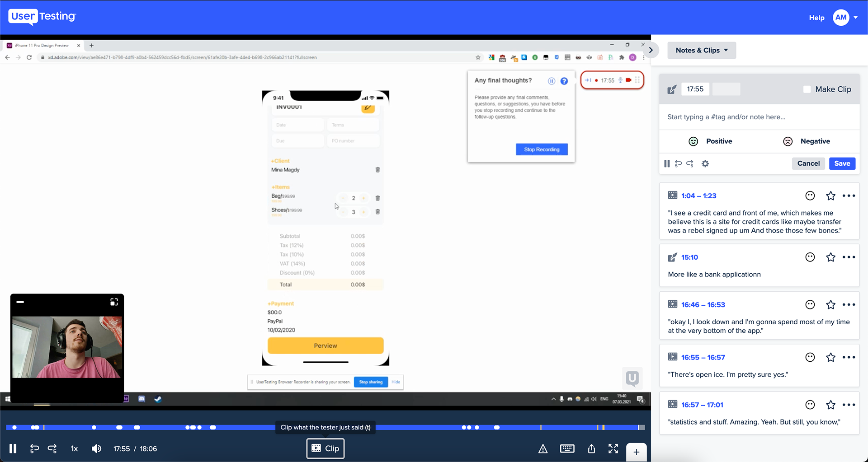Viewport: 868px width, 462px height.
Task: Click the first white timeline marker
Action: (x=14, y=427)
